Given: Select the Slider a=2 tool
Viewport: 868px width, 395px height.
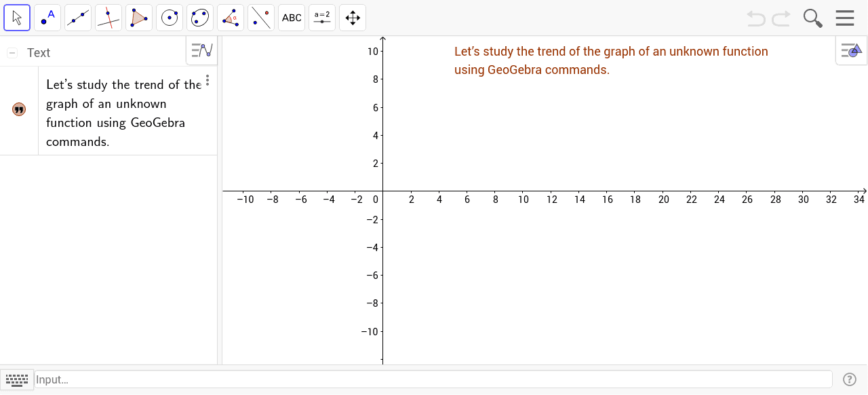Looking at the screenshot, I should point(322,18).
